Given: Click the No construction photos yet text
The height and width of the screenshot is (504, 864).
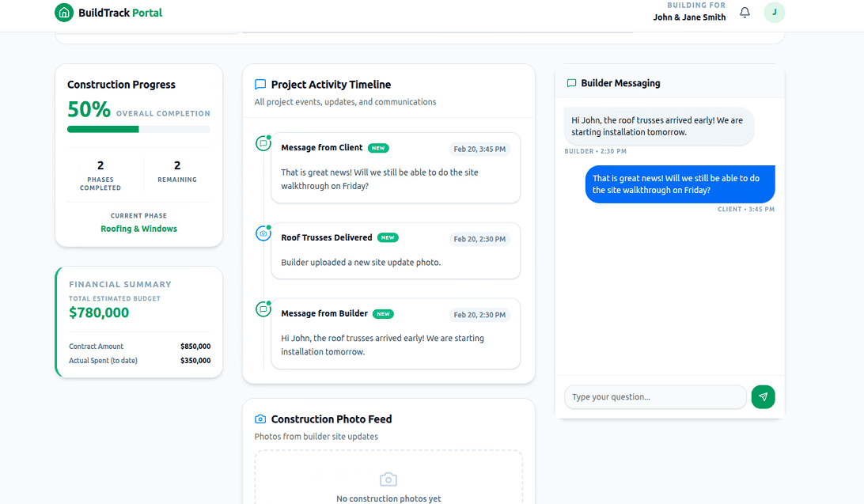Looking at the screenshot, I should pos(388,498).
